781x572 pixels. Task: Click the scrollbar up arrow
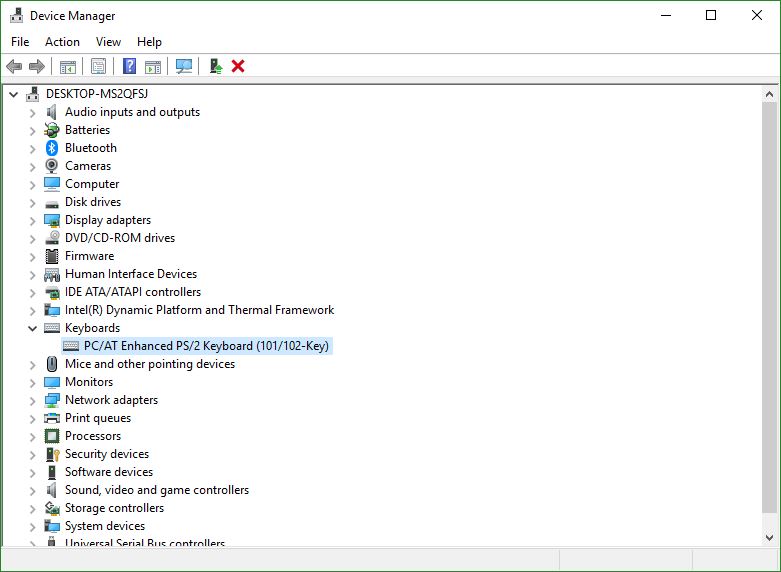[x=769, y=94]
